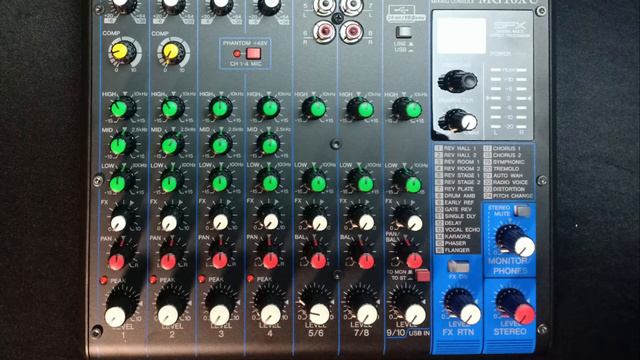This screenshot has width=640, height=360.
Task: Turn channel 2 MID EQ knob
Action: (171, 145)
